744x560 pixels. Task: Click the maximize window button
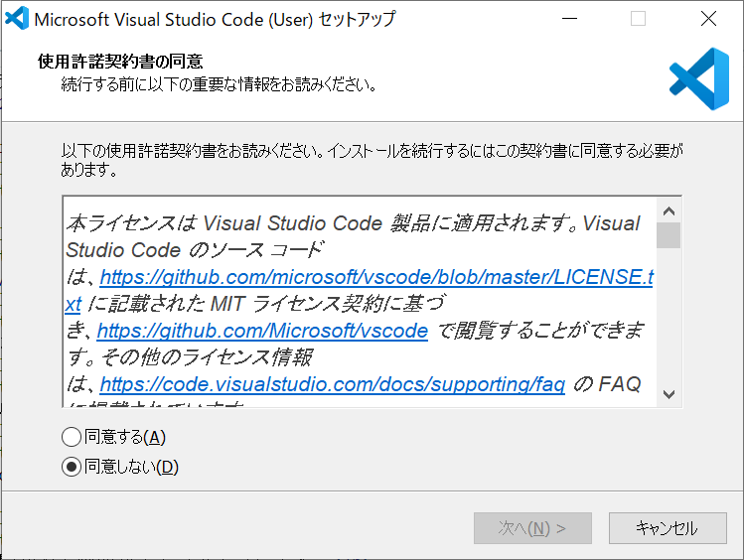click(638, 19)
